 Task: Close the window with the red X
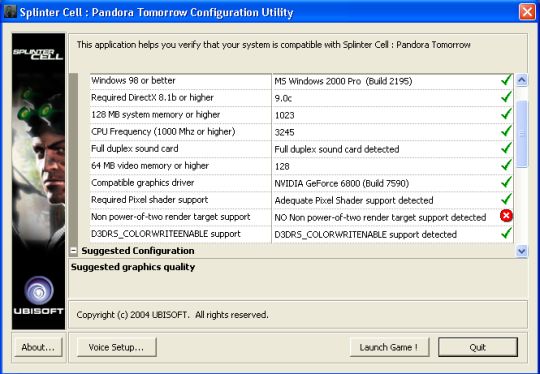527,12
